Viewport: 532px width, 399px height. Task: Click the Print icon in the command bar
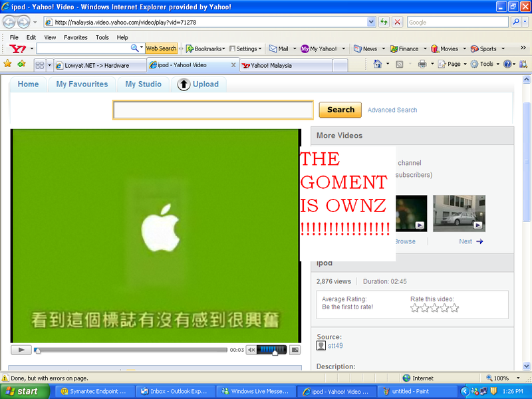click(423, 65)
